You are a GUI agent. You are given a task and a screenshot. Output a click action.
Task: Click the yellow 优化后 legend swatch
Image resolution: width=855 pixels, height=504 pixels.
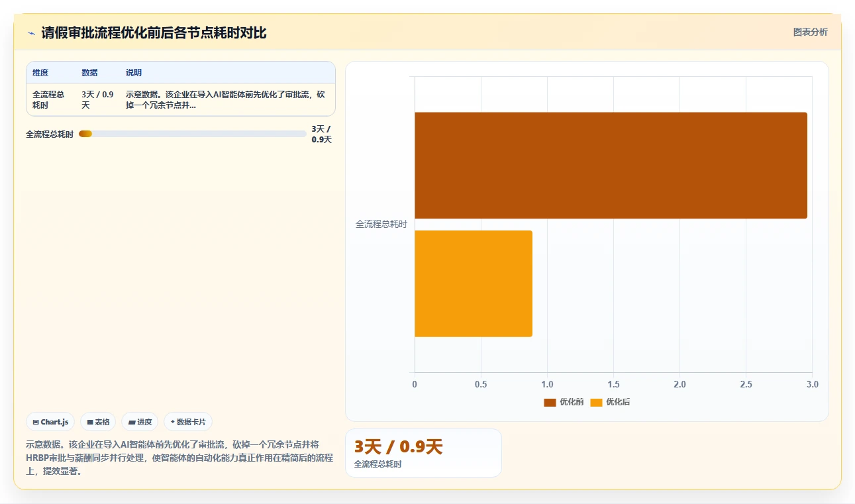[x=596, y=402]
